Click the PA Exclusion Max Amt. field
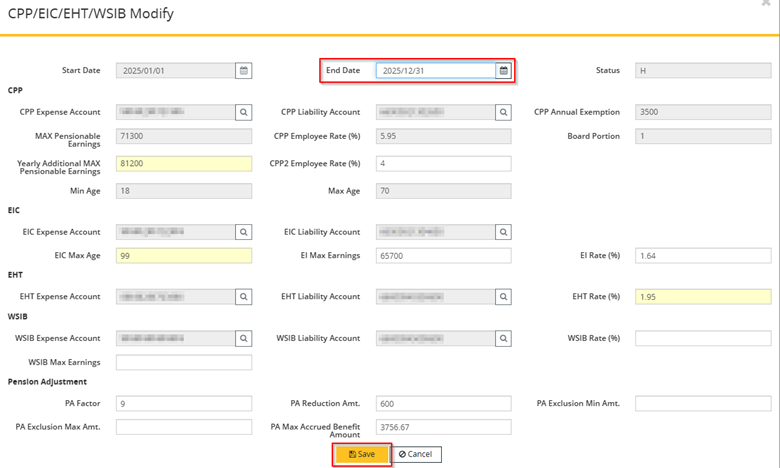The width and height of the screenshot is (780, 468). tap(184, 427)
